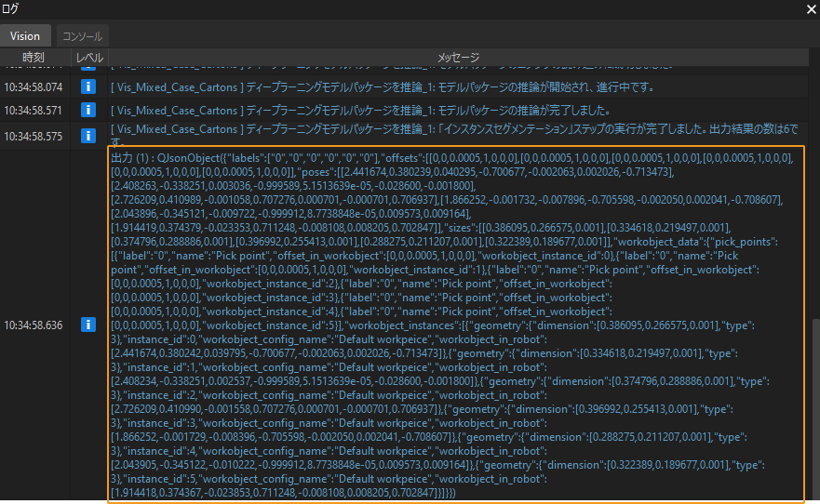Click timestamp 10:34:58.571
The width and height of the screenshot is (820, 504).
(34, 110)
